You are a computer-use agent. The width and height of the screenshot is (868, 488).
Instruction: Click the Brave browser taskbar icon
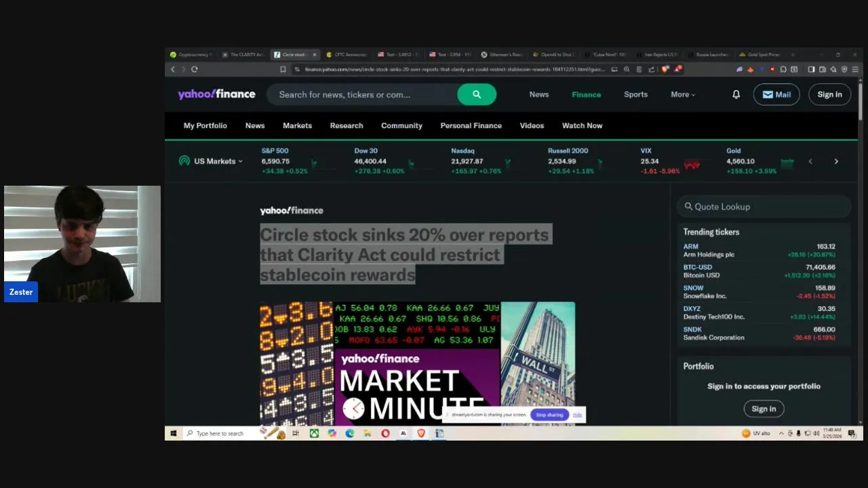coord(421,433)
